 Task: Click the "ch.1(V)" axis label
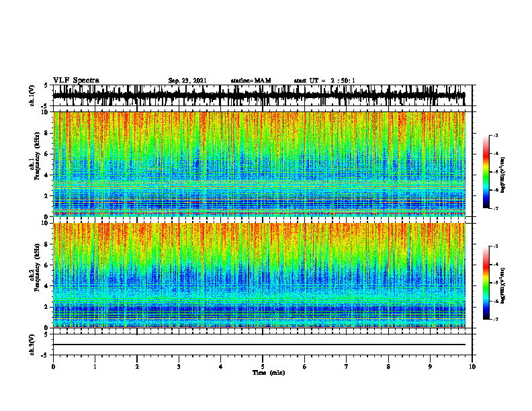tap(32, 95)
